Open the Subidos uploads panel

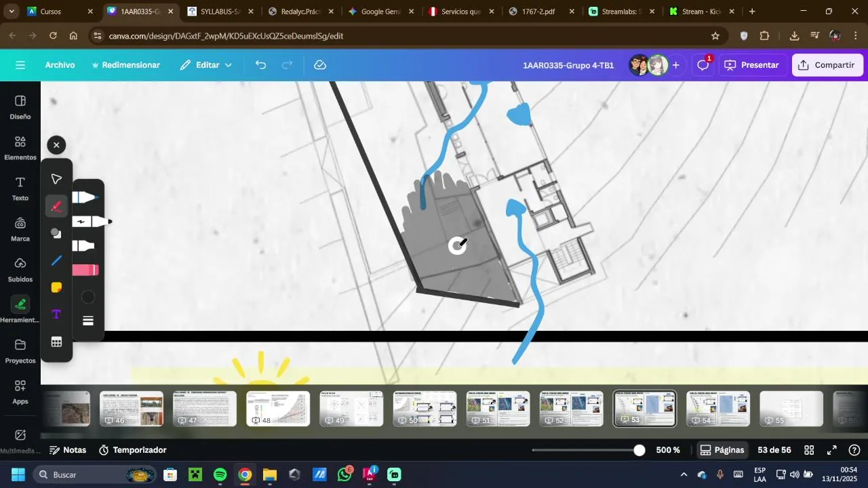[x=20, y=270]
